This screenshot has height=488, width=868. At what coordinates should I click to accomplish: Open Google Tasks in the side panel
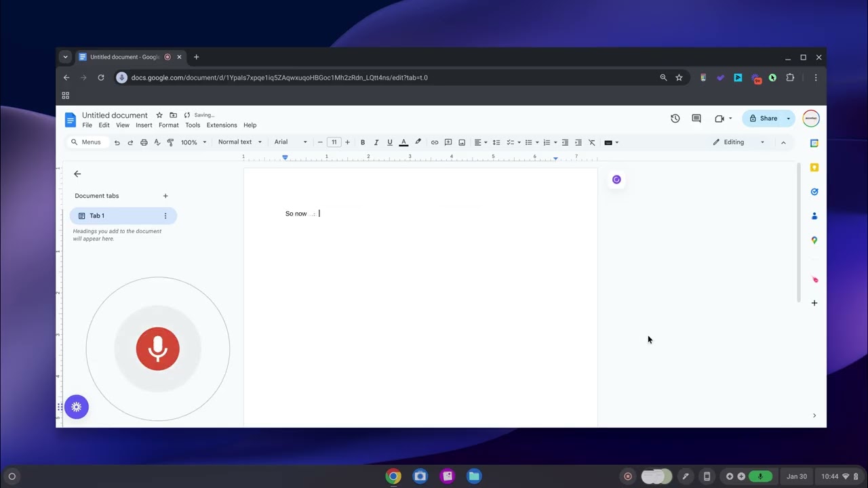(x=814, y=192)
